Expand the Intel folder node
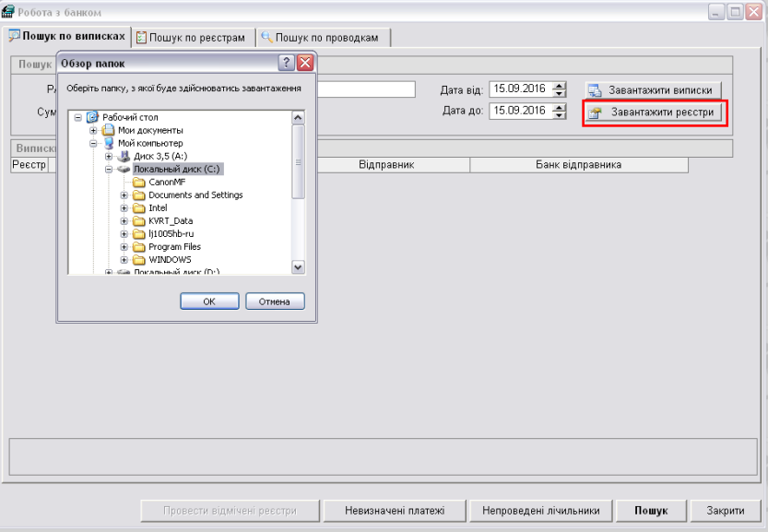Viewport: 768px width, 532px height. tap(124, 208)
